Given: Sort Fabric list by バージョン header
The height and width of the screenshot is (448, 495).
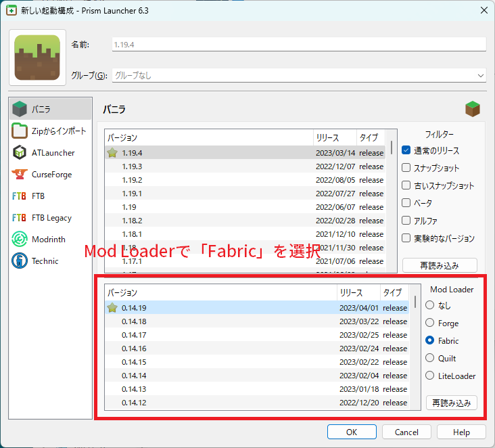Looking at the screenshot, I should (x=221, y=292).
